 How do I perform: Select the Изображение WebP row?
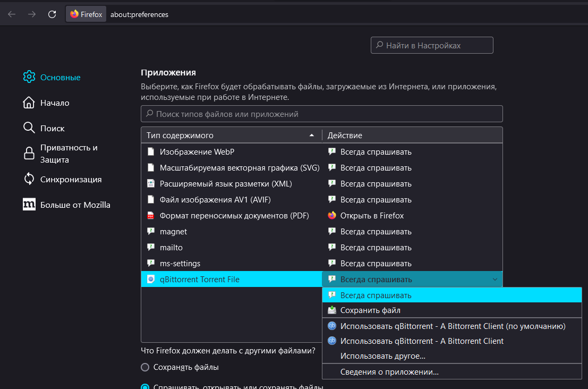(x=232, y=151)
